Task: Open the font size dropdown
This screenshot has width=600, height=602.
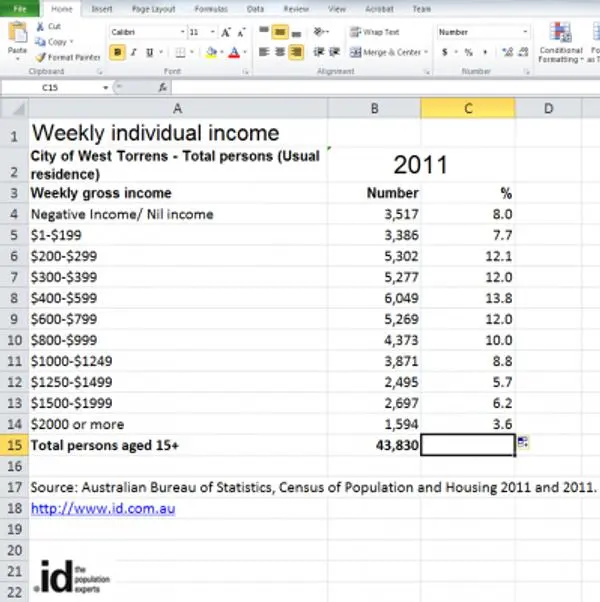Action: [212, 32]
